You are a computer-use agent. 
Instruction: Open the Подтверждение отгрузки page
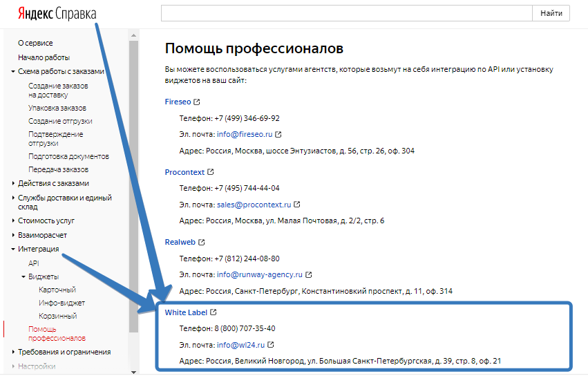(56, 139)
